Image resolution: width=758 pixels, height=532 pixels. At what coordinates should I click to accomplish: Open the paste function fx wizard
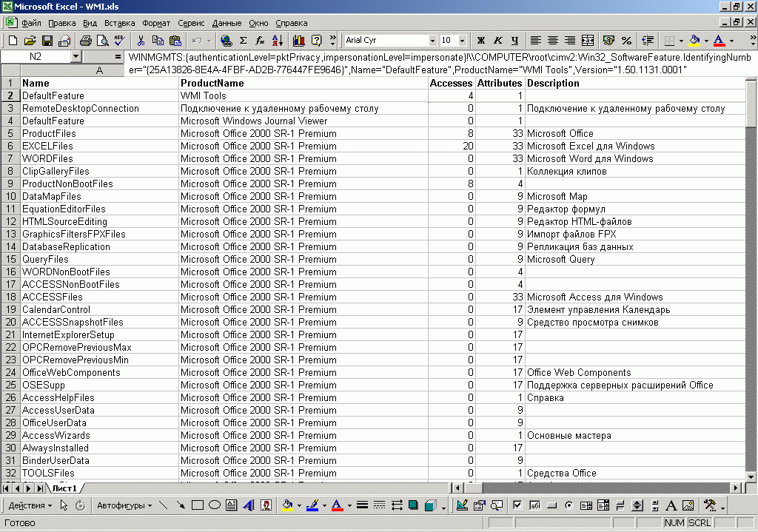click(260, 41)
